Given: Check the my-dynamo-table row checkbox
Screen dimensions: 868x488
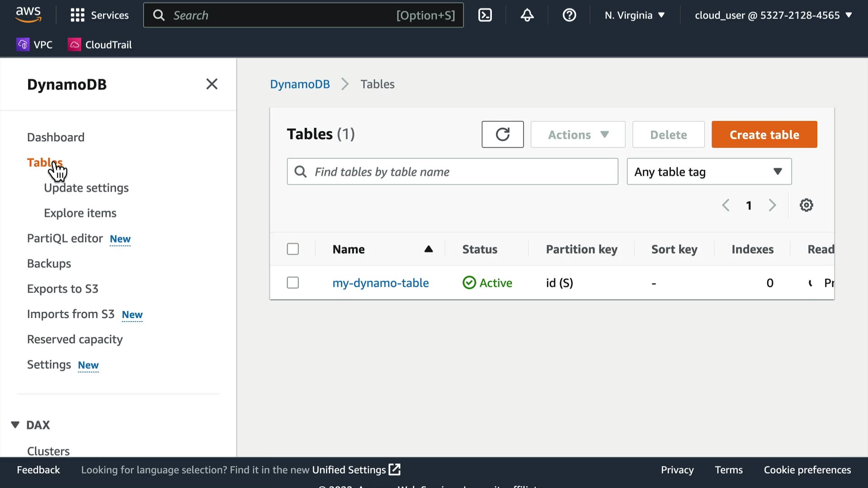Looking at the screenshot, I should coord(293,283).
